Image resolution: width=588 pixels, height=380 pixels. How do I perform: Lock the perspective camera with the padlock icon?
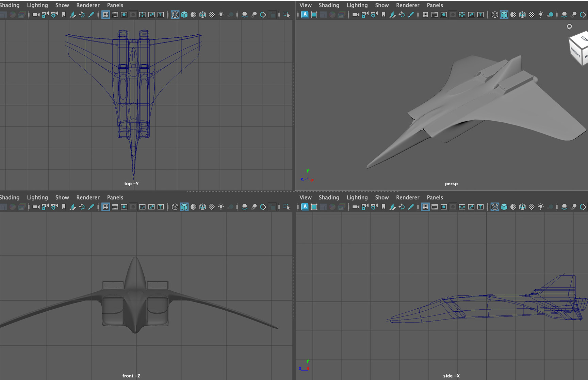364,15
